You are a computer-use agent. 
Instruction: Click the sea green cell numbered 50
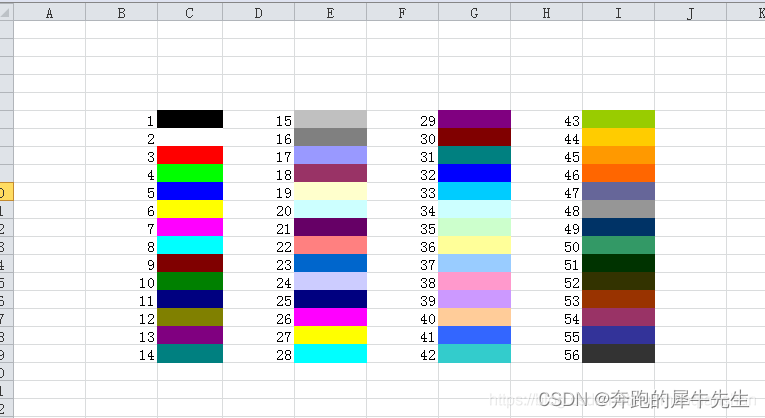tap(618, 245)
